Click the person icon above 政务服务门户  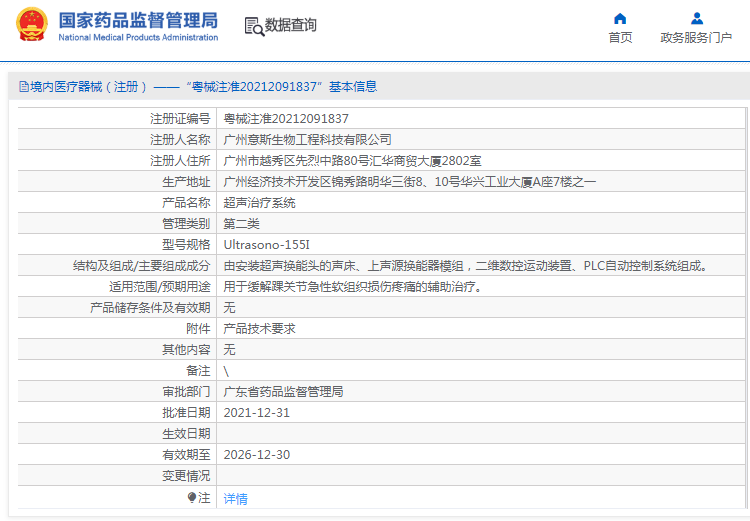(696, 18)
